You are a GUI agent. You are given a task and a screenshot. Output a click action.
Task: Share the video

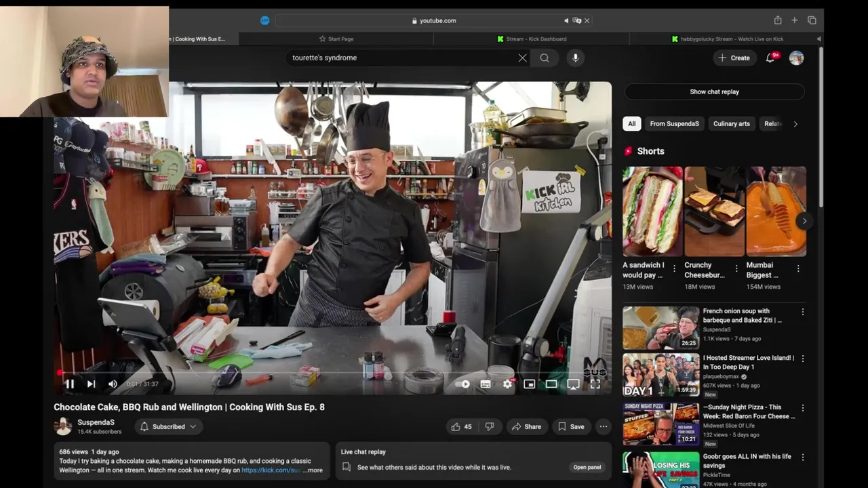[x=526, y=426]
